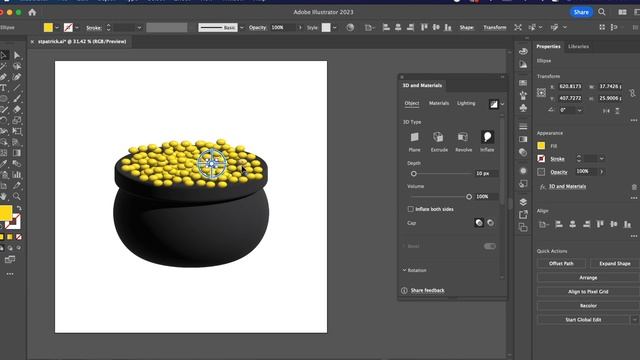Screen dimensions: 640x360
Task: Select the Scale tool
Action: tap(17, 120)
